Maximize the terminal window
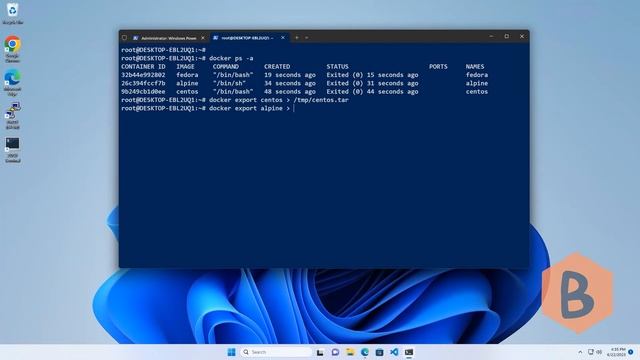640x360 pixels. point(507,36)
